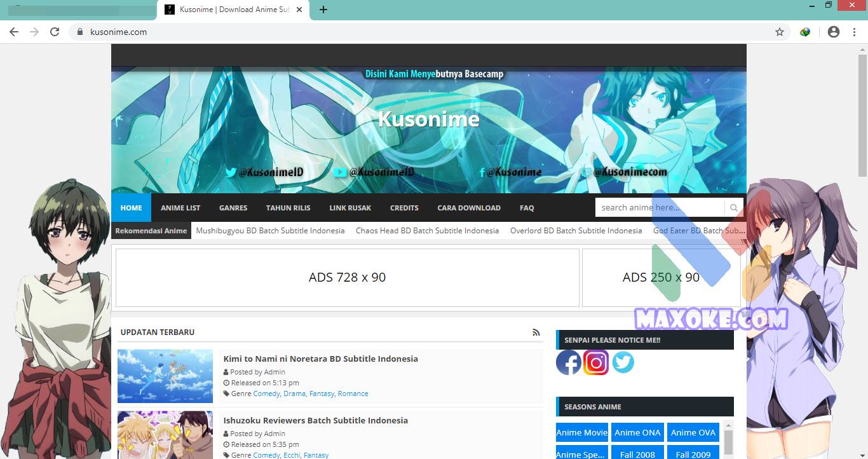
Task: Click the Rekomendasi Anime label
Action: (151, 231)
